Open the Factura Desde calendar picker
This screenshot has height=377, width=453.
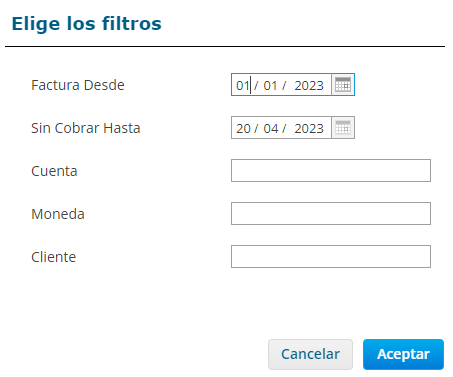pyautogui.click(x=343, y=85)
